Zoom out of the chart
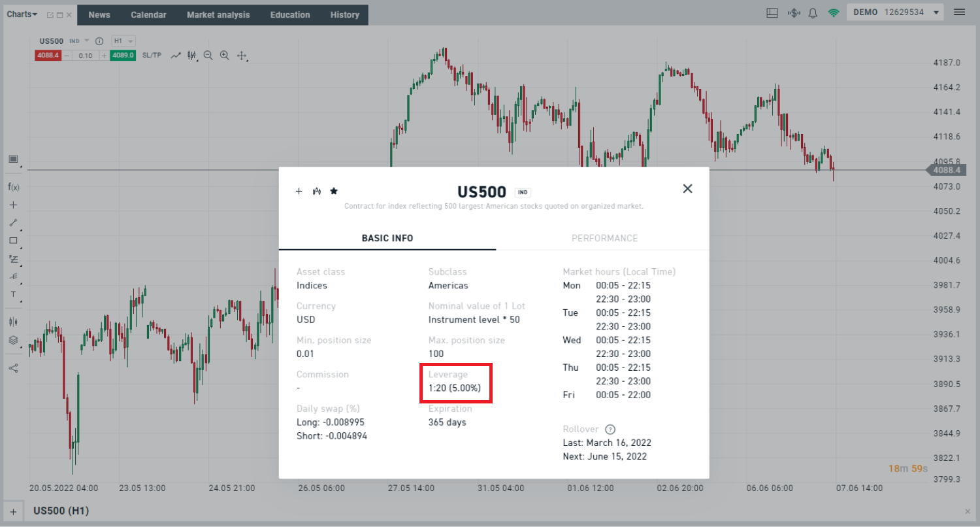This screenshot has height=527, width=980. (208, 56)
